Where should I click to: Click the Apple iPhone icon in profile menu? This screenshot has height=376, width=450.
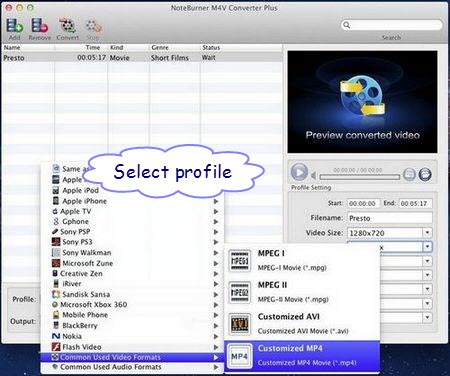[56, 201]
